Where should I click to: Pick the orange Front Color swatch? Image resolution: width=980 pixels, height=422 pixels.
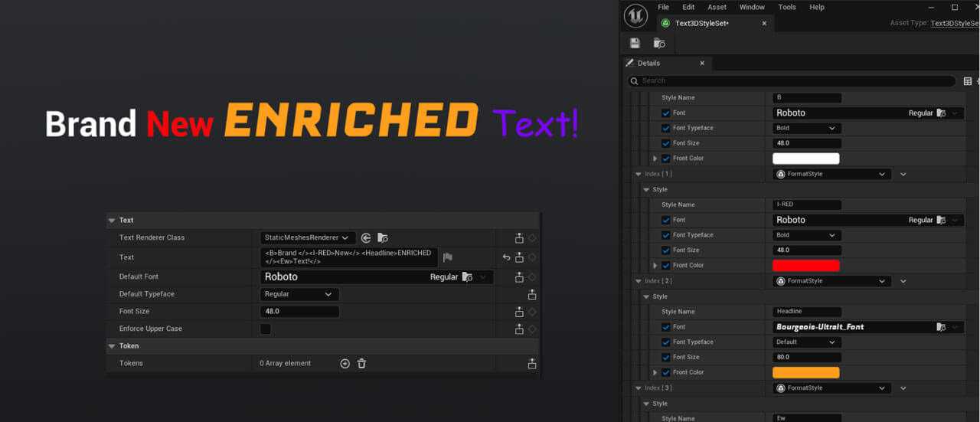pyautogui.click(x=806, y=373)
